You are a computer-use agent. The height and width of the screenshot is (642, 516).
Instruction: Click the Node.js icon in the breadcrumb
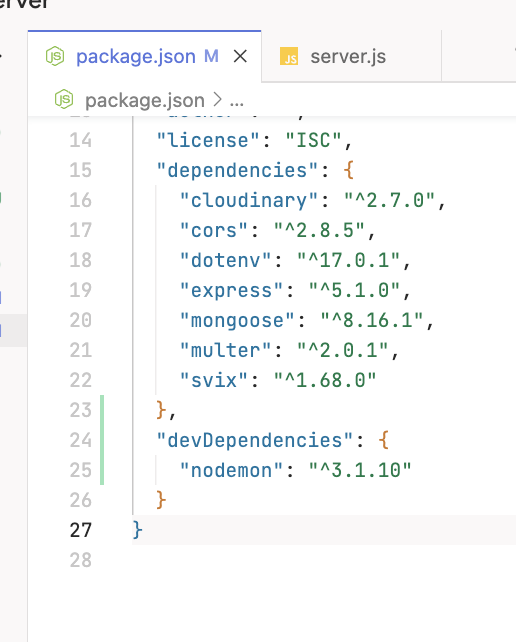(64, 99)
